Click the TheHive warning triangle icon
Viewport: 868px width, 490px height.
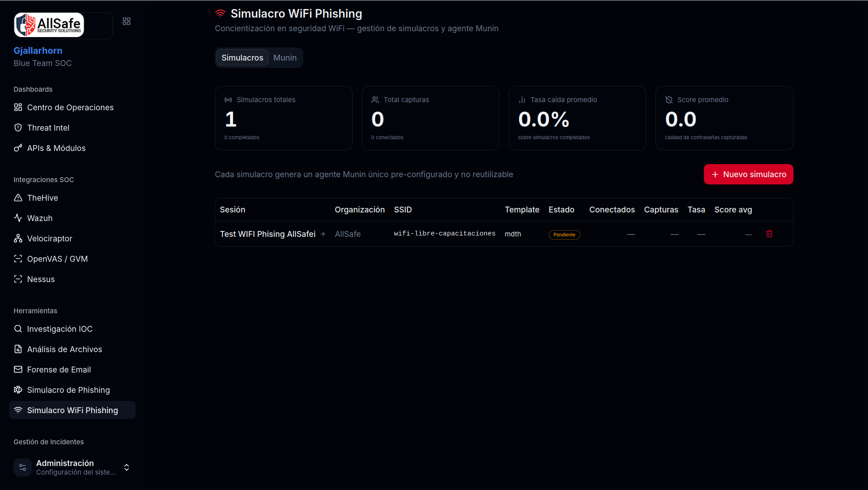pyautogui.click(x=18, y=198)
